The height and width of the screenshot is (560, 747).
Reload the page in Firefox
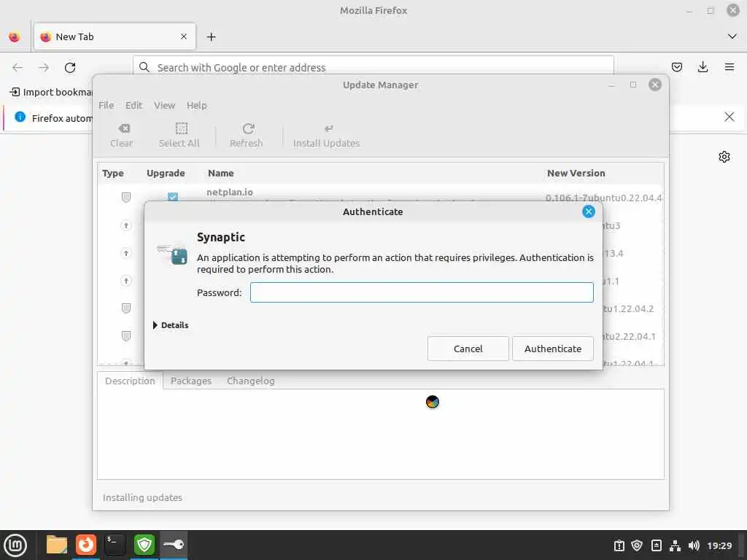[x=70, y=68]
